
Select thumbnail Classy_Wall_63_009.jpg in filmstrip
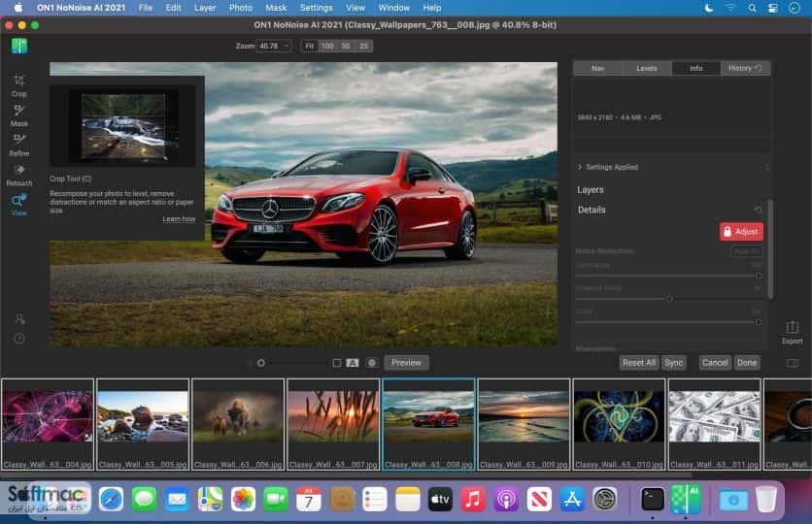(x=524, y=425)
